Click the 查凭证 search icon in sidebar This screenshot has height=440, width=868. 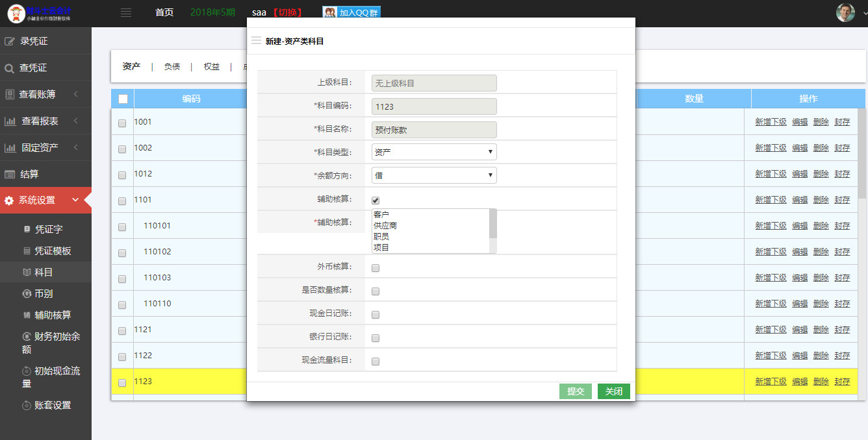pyautogui.click(x=9, y=68)
